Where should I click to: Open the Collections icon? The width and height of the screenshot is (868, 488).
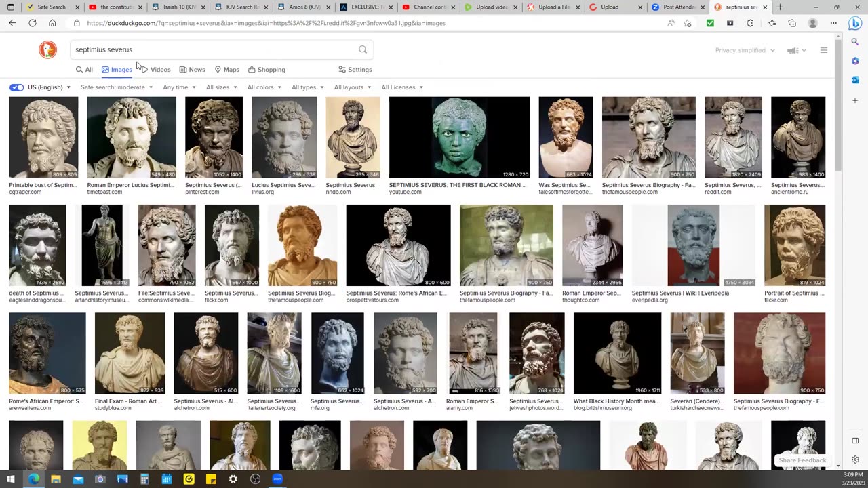tap(792, 23)
